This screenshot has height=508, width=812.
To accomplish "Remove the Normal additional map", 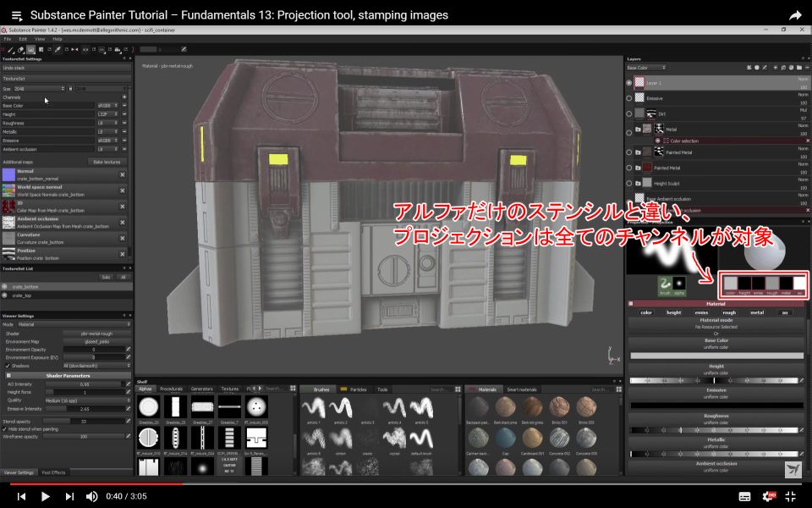I will [x=123, y=174].
